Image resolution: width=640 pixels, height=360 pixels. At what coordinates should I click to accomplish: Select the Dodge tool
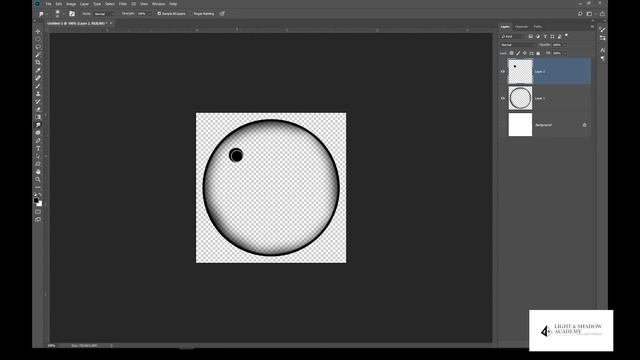tap(38, 133)
